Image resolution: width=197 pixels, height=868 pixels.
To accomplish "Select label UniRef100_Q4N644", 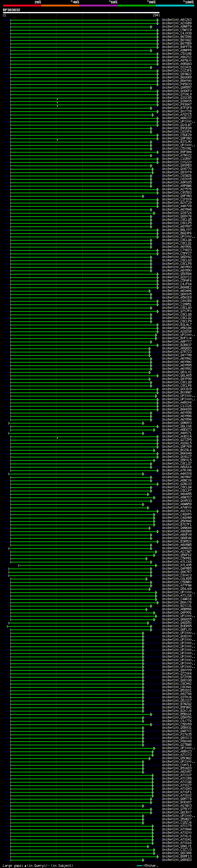I will [177, 528].
